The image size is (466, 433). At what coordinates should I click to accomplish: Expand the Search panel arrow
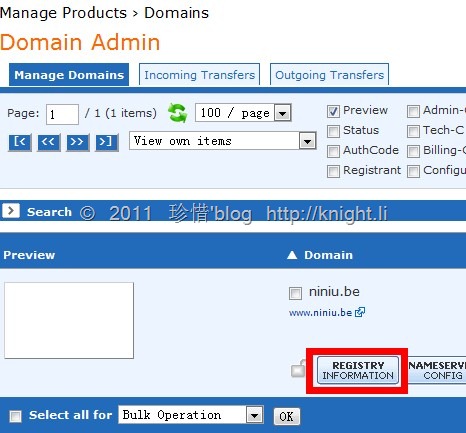click(11, 211)
